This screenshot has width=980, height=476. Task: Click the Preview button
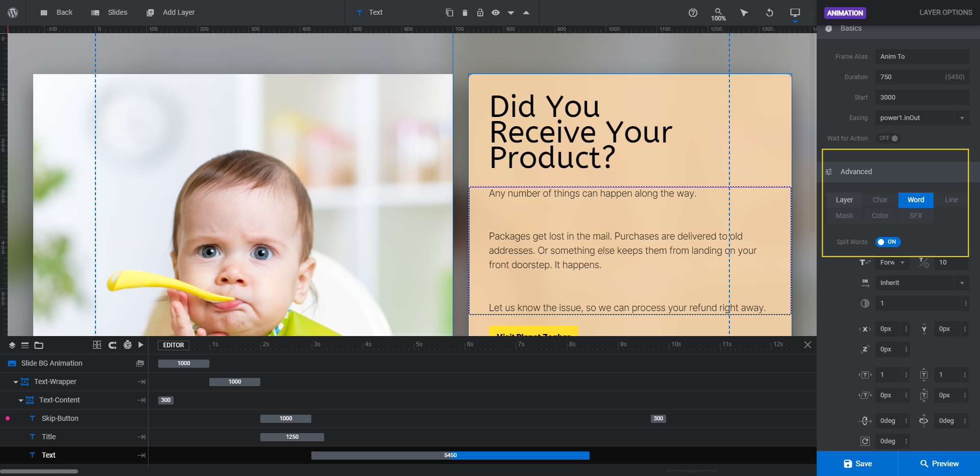point(939,464)
